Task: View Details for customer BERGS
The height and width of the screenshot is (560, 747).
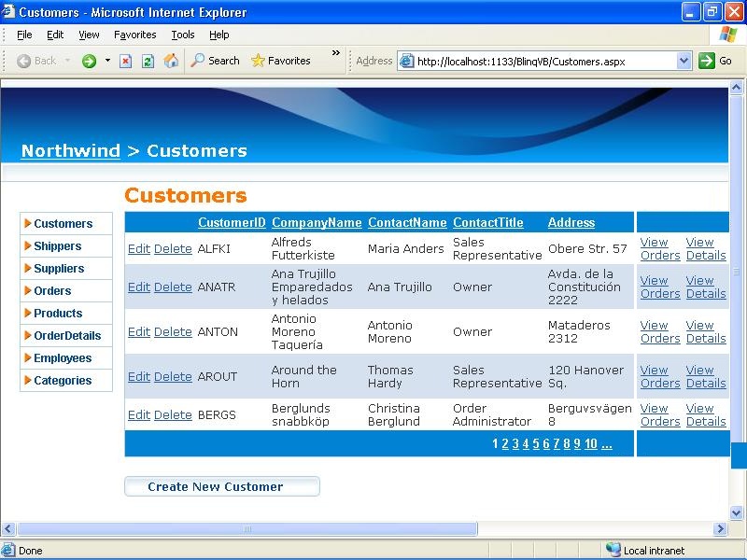Action: (706, 414)
